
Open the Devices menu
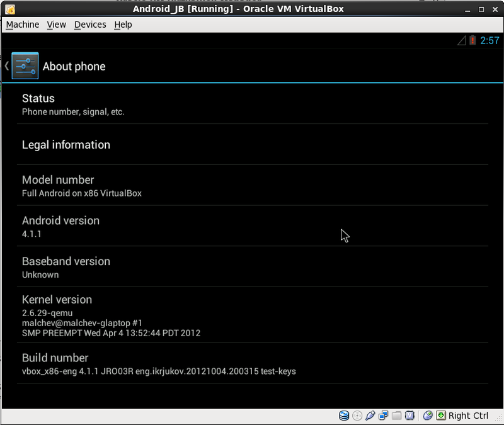point(90,25)
